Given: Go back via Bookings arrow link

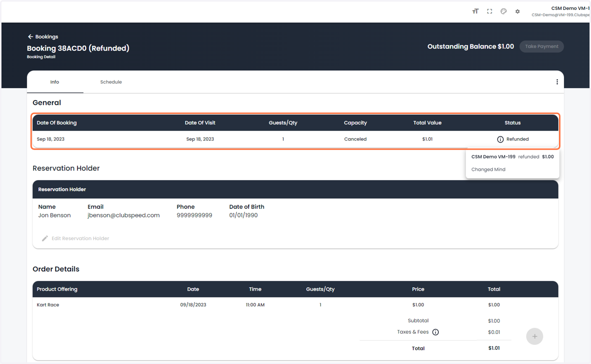Looking at the screenshot, I should click(43, 37).
